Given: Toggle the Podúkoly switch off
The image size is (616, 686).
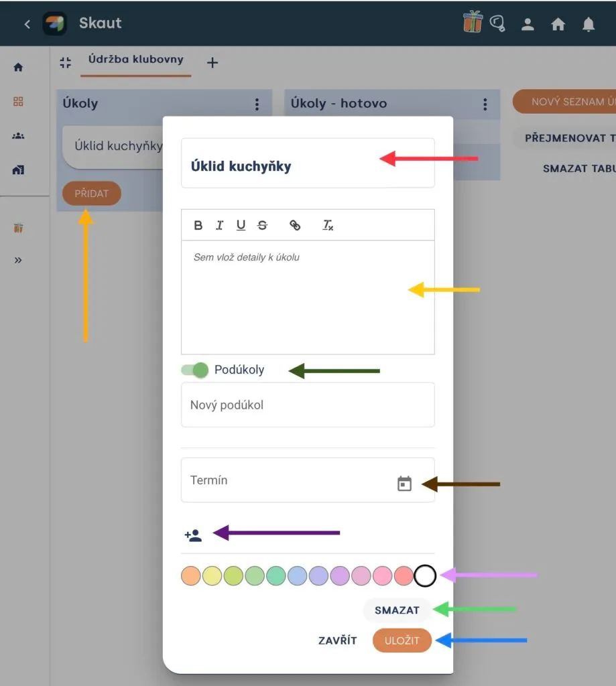Looking at the screenshot, I should [195, 370].
